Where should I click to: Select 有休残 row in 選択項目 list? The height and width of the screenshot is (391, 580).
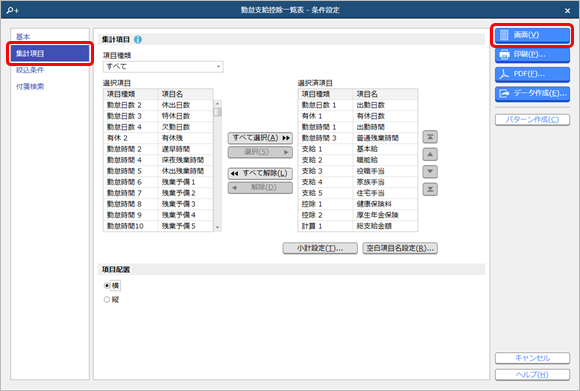click(158, 138)
